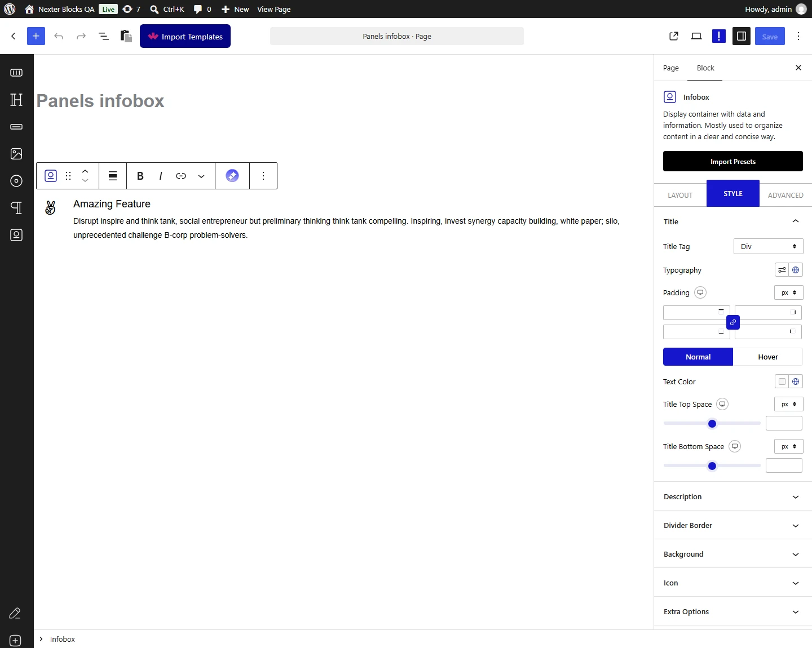Open the Ctrl+K search command

[x=167, y=9]
